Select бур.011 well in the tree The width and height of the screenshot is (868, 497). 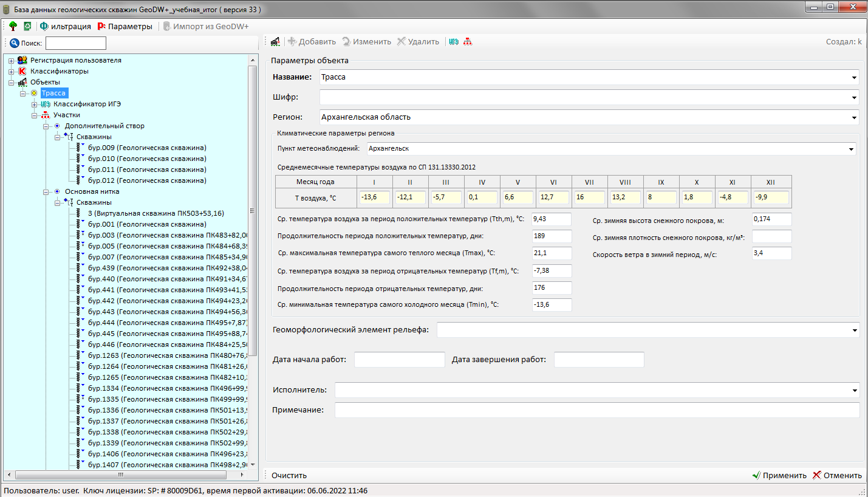[x=146, y=170]
